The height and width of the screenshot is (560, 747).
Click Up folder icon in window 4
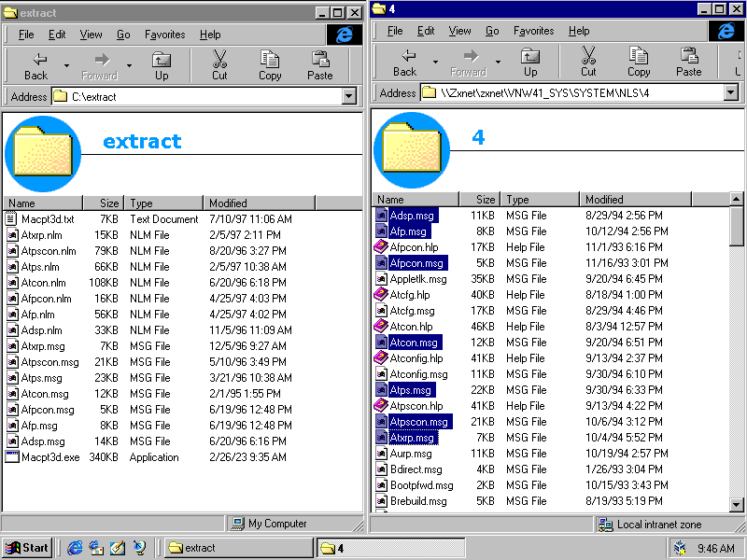tap(530, 56)
